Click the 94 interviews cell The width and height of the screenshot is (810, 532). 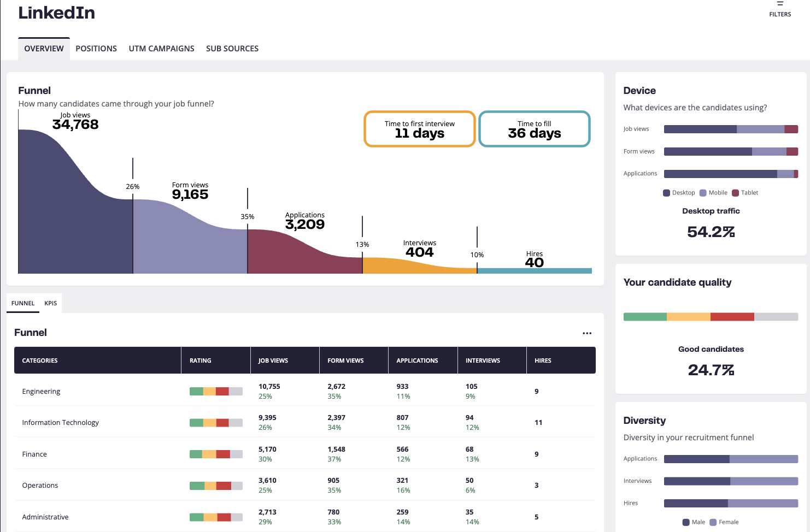[469, 417]
